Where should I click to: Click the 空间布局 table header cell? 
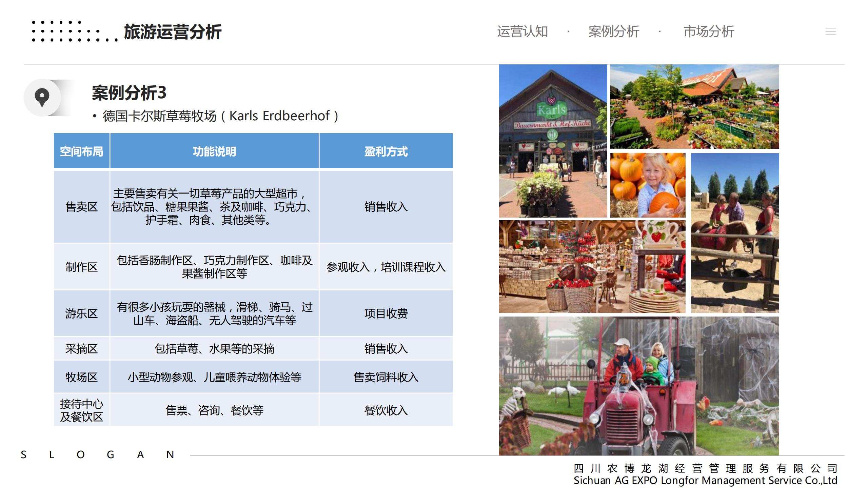coord(81,151)
